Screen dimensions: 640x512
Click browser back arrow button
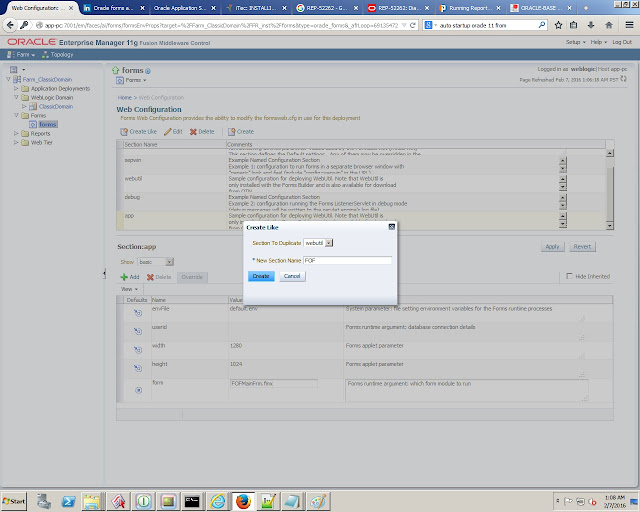pos(10,25)
